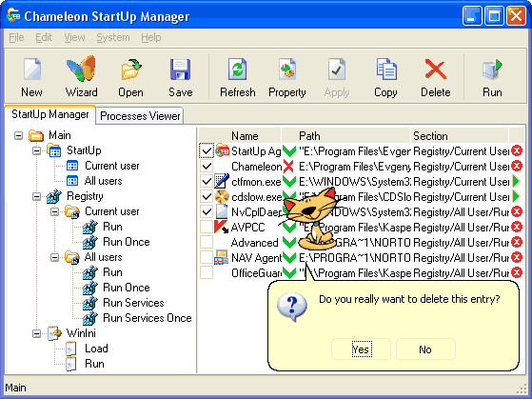
Task: Collapse the WinIni tree node
Action: (x=37, y=334)
